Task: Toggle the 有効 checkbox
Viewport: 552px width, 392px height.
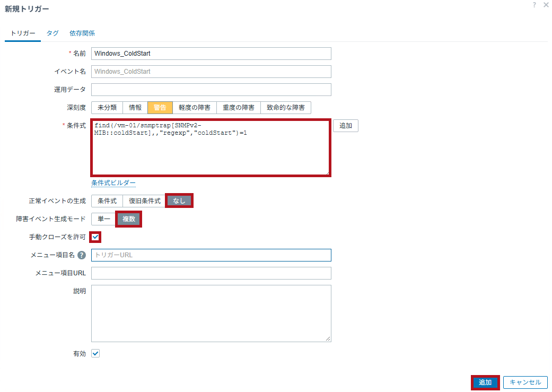Action: click(x=95, y=353)
